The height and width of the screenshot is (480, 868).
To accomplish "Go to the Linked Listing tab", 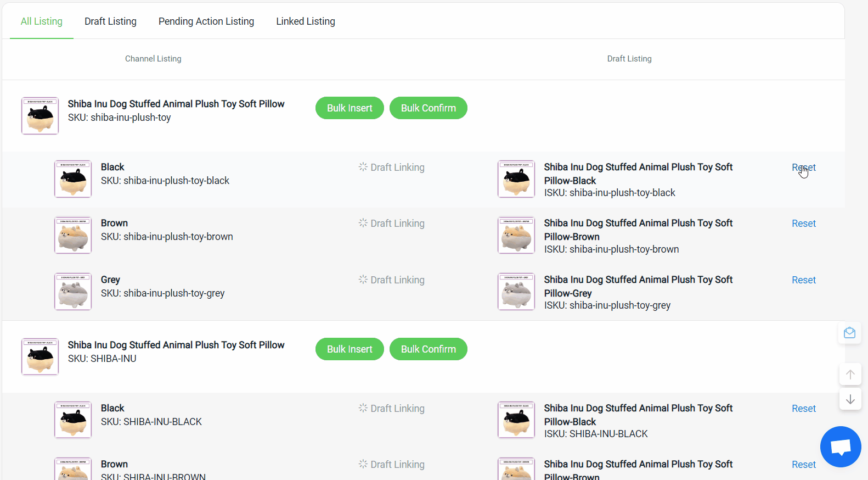I will pos(306,21).
